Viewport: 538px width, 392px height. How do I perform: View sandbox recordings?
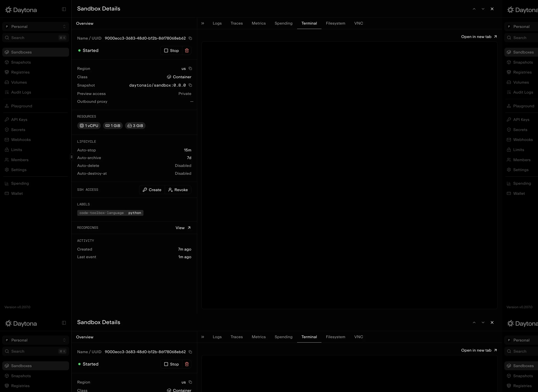pyautogui.click(x=183, y=228)
